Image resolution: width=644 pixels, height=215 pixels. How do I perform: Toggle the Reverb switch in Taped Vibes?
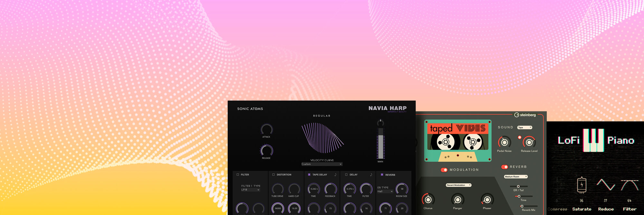point(505,167)
